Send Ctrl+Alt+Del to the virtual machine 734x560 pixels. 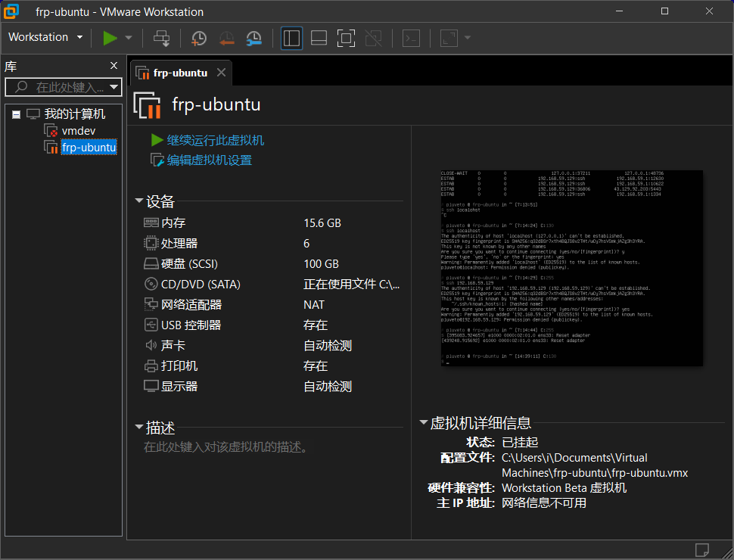click(162, 38)
